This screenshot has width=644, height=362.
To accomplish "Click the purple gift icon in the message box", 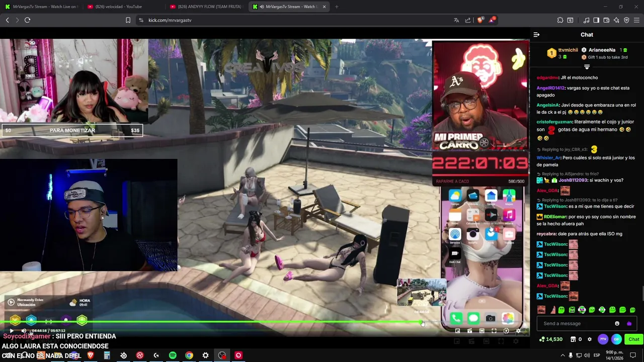I will click(x=629, y=323).
